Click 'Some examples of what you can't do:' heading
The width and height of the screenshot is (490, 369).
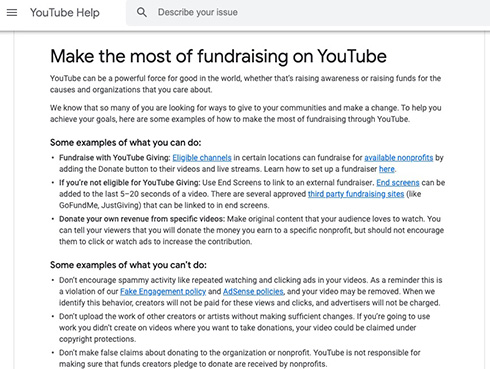point(128,265)
